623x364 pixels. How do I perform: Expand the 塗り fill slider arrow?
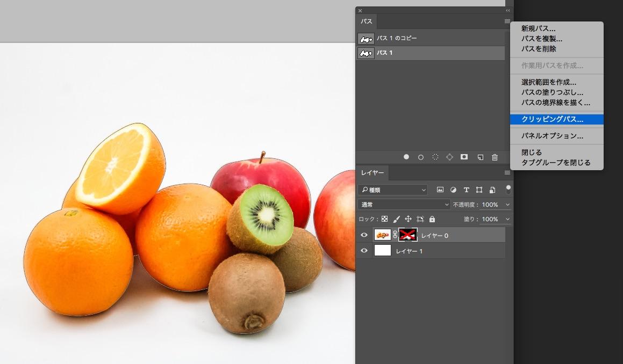[507, 219]
